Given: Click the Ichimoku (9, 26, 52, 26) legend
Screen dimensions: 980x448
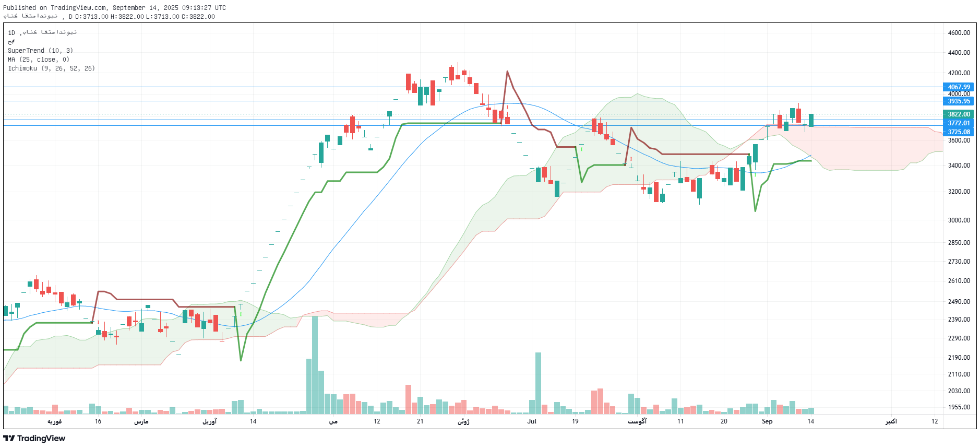Looking at the screenshot, I should click(x=51, y=68).
